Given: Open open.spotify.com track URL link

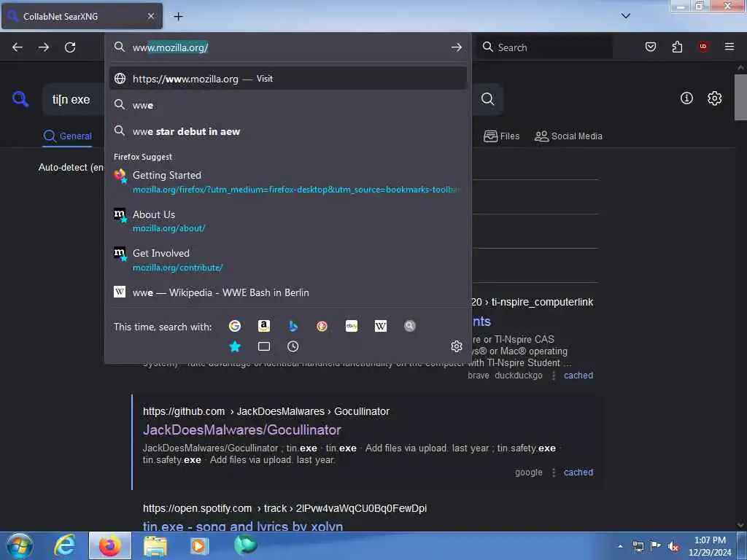Looking at the screenshot, I should (x=285, y=508).
